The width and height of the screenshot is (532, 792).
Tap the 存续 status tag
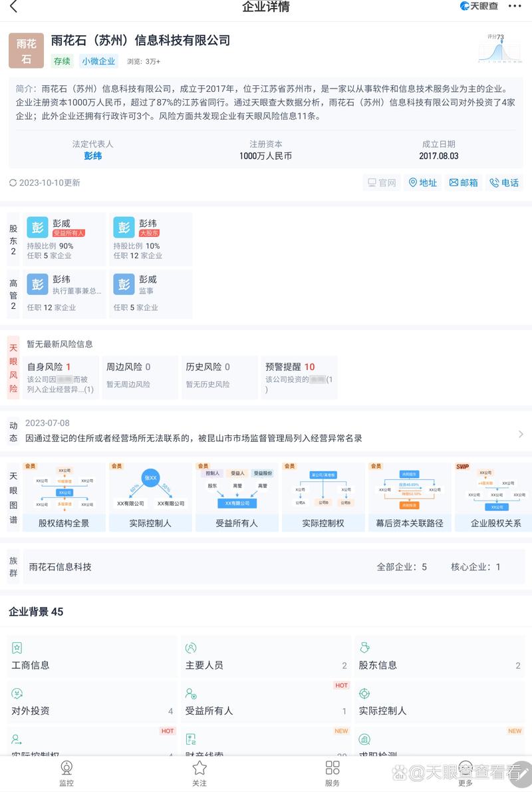(62, 61)
